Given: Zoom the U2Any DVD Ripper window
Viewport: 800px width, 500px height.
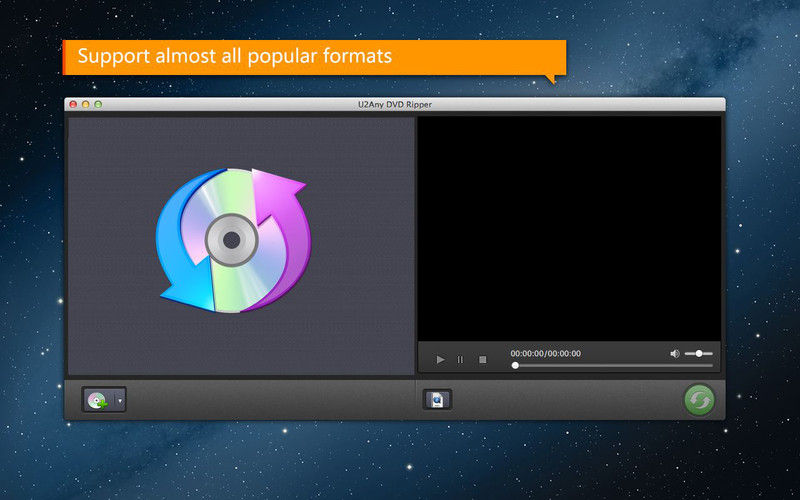Looking at the screenshot, I should [98, 104].
